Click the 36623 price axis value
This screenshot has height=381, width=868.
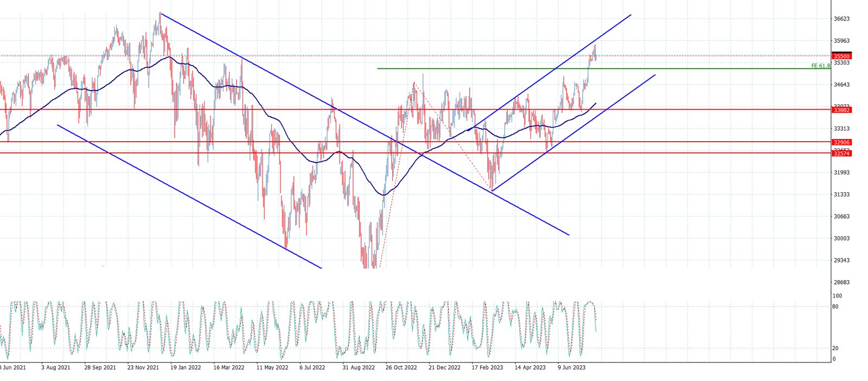pos(841,19)
